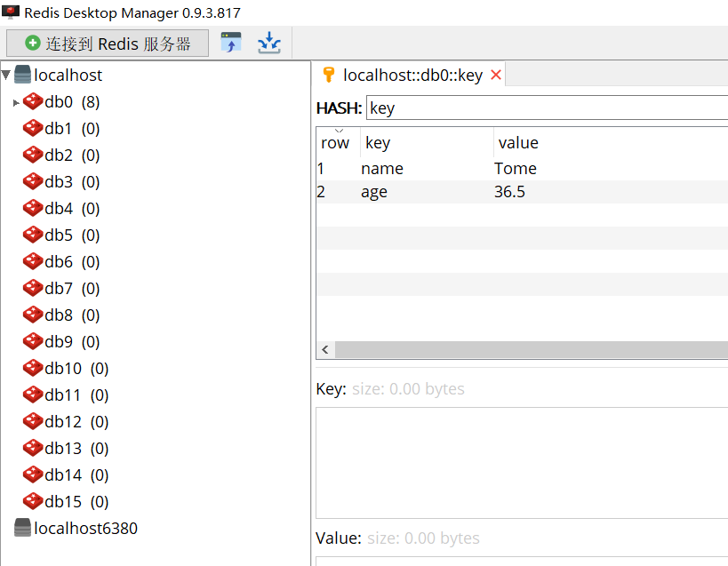The width and height of the screenshot is (728, 566).
Task: Click the export connections toolbar icon
Action: [231, 43]
